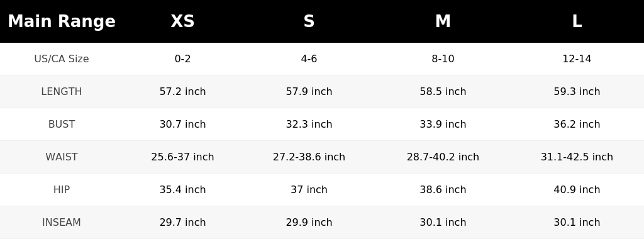This screenshot has width=644, height=239.
Task: Click the 40.9 inch hip value
Action: (577, 190)
